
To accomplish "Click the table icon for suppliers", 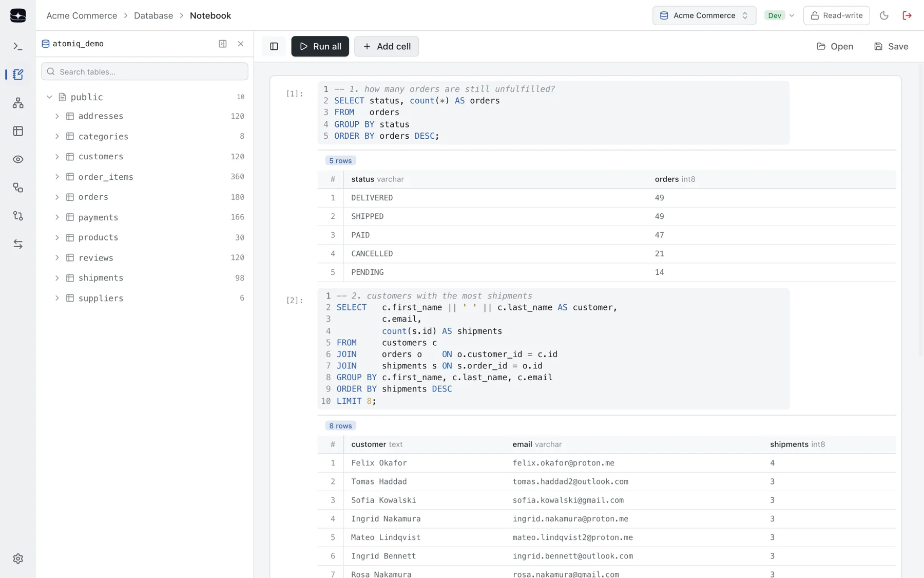I will tap(70, 298).
